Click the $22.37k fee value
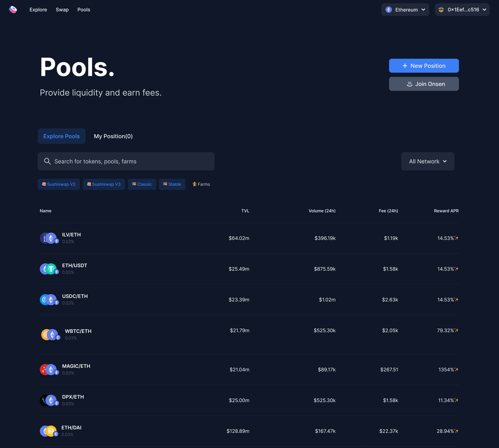This screenshot has height=448, width=499. tap(389, 431)
